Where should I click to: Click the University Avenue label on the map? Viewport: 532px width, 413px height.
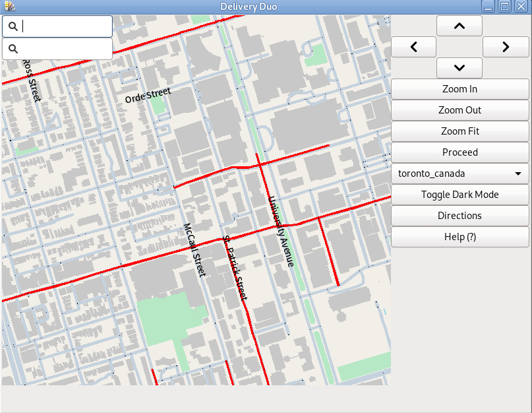280,231
